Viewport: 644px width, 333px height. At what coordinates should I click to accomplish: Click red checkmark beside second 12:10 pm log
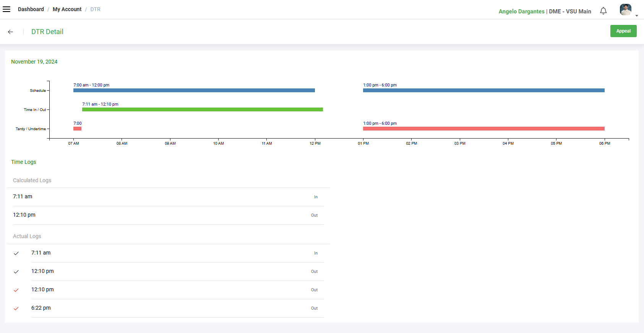click(x=16, y=290)
